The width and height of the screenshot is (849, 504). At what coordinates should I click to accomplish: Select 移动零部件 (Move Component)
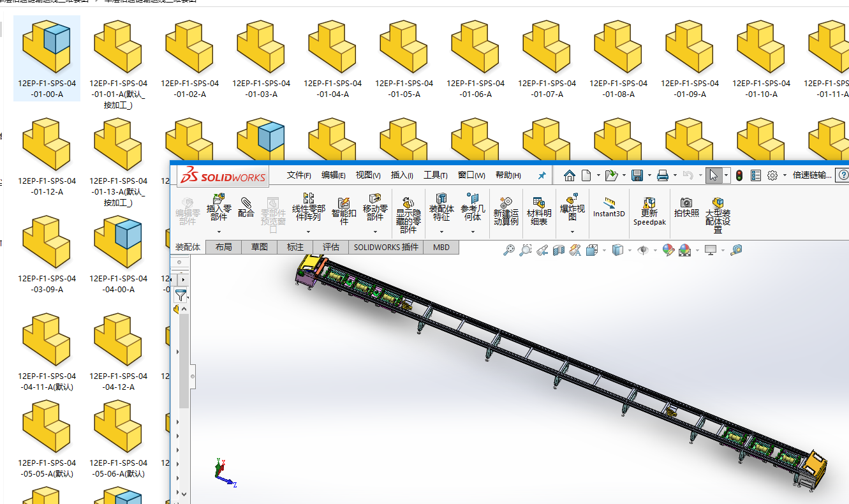[x=375, y=207]
